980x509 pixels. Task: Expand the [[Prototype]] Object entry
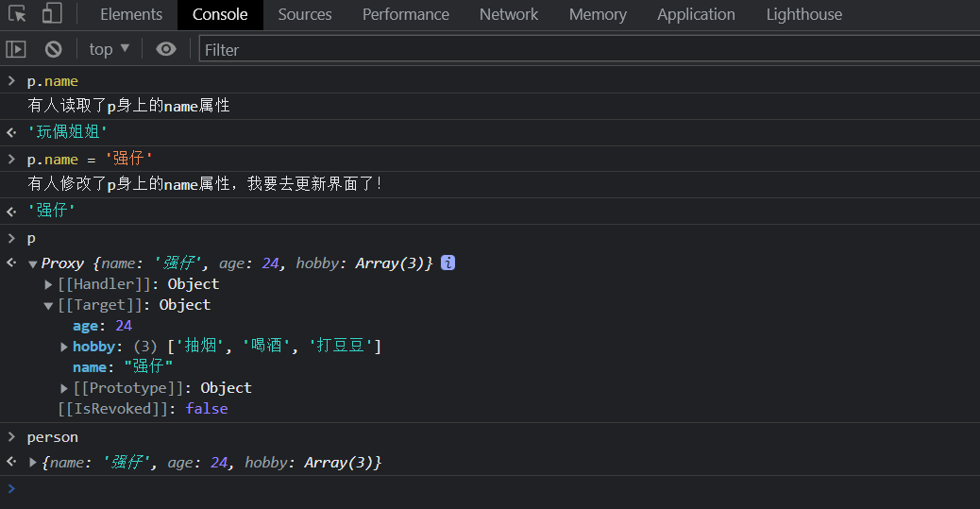click(x=64, y=388)
